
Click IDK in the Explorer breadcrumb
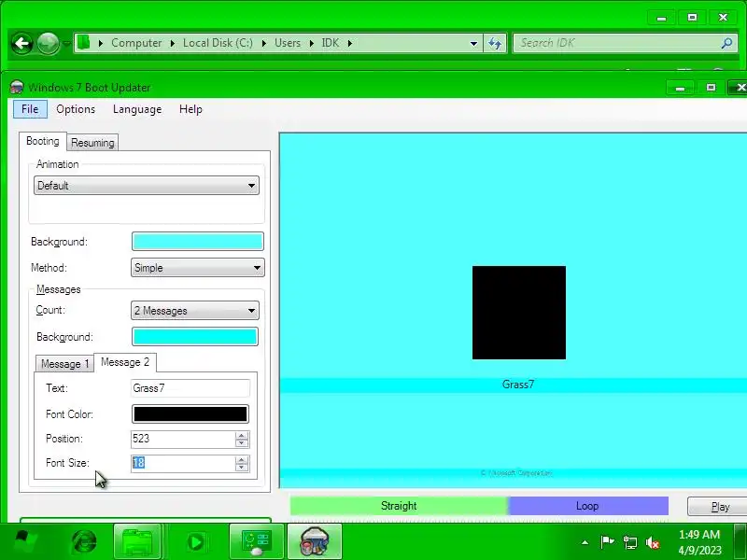click(x=331, y=43)
